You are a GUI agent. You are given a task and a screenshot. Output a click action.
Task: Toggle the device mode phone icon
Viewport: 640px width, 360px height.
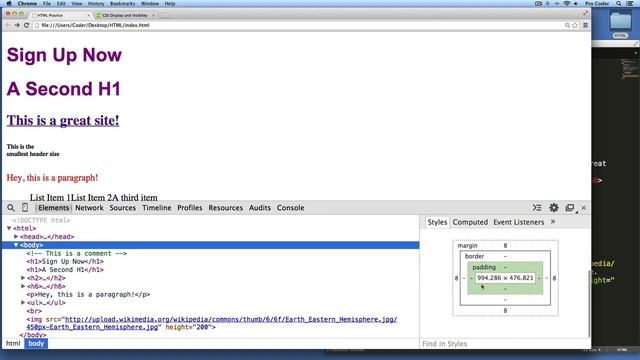tap(25, 208)
